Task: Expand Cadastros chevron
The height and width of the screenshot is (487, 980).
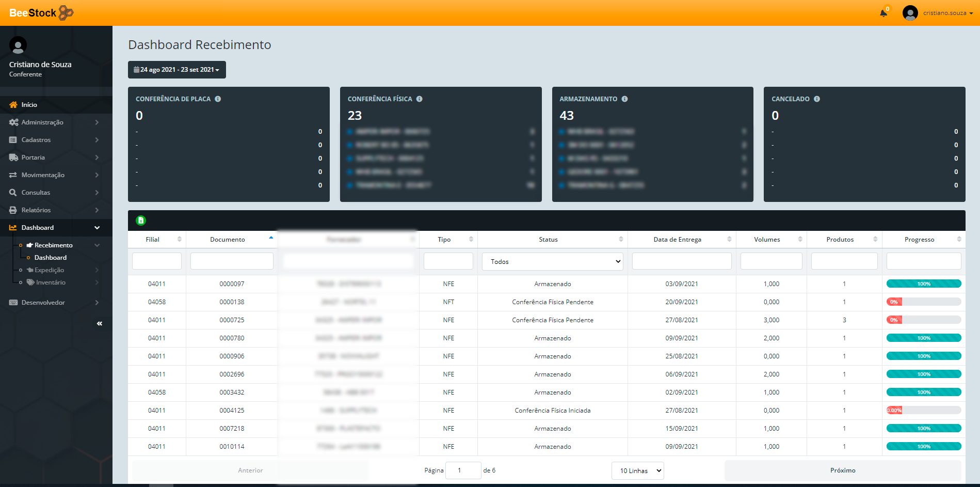Action: [97, 140]
